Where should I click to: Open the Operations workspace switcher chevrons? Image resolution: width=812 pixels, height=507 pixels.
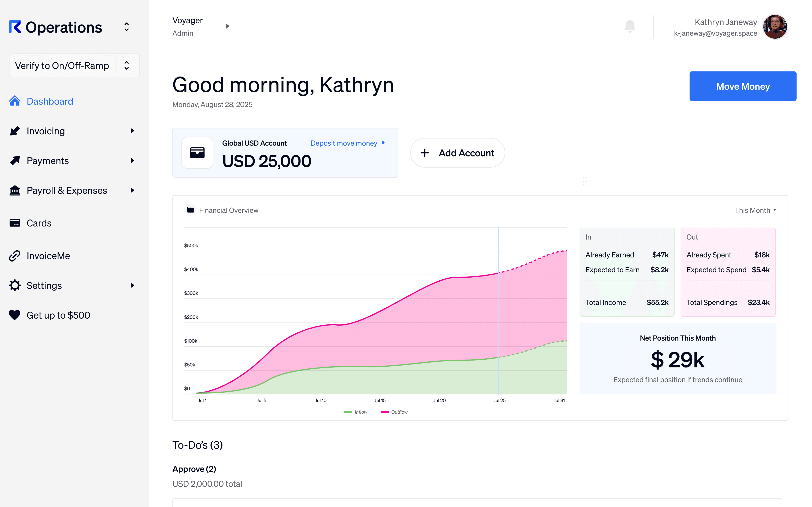pyautogui.click(x=126, y=27)
